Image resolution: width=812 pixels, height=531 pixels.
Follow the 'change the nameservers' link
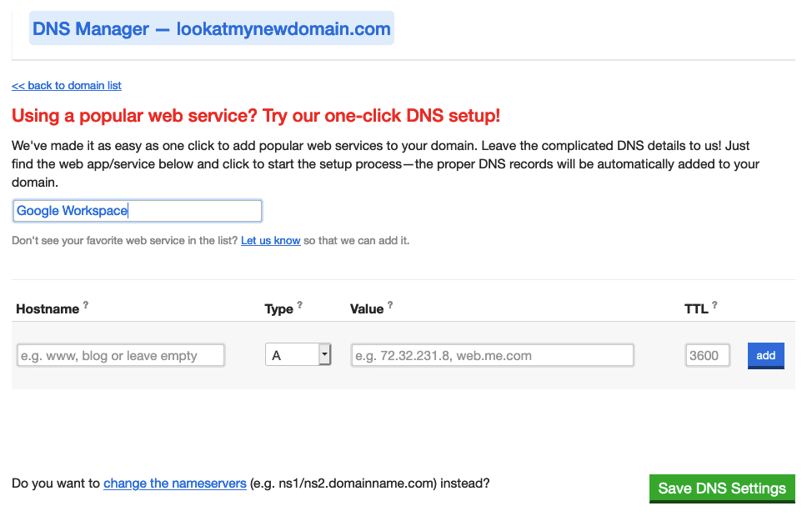pyautogui.click(x=175, y=483)
